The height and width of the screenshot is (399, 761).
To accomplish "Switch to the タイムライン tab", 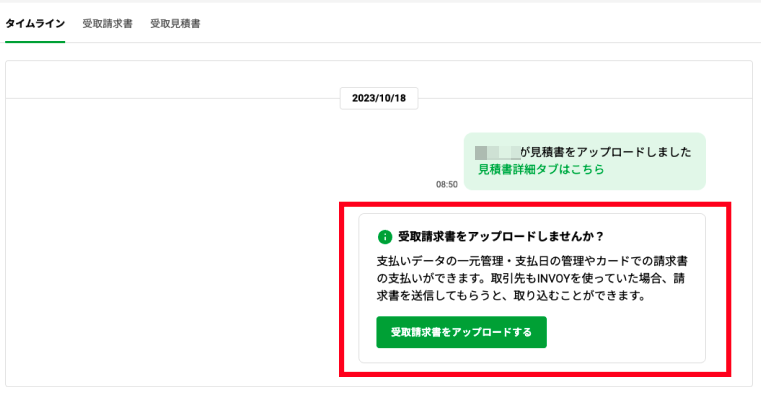I will pyautogui.click(x=35, y=23).
